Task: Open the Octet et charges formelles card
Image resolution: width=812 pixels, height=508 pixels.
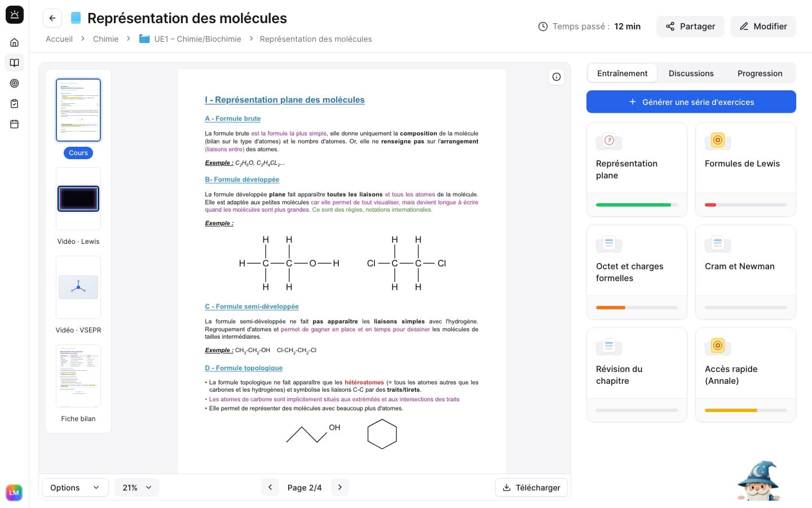Action: tap(637, 272)
